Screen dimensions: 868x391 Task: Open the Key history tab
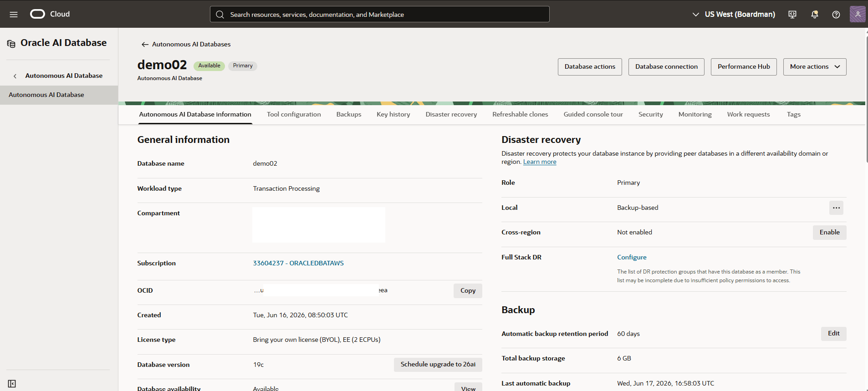point(393,115)
